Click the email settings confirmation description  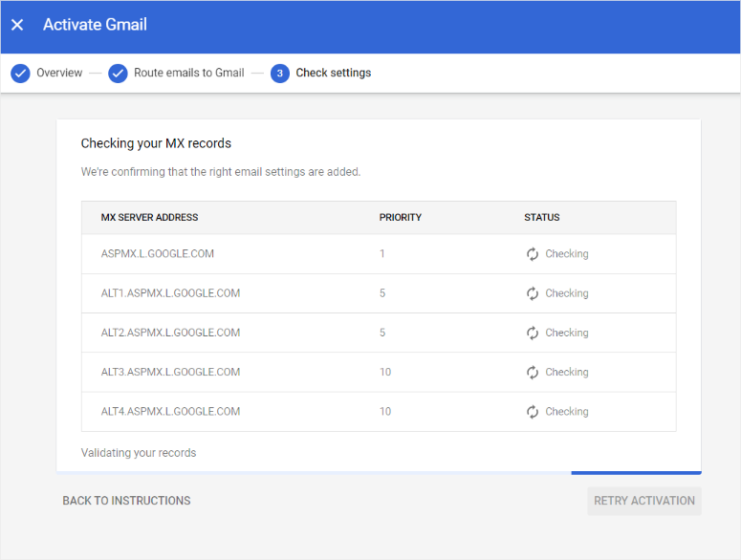221,172
